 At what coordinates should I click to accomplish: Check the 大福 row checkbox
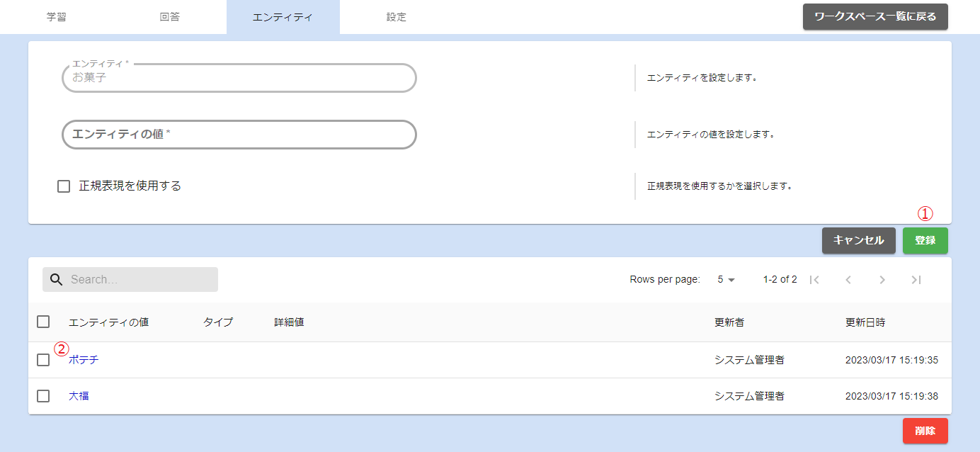click(x=43, y=396)
